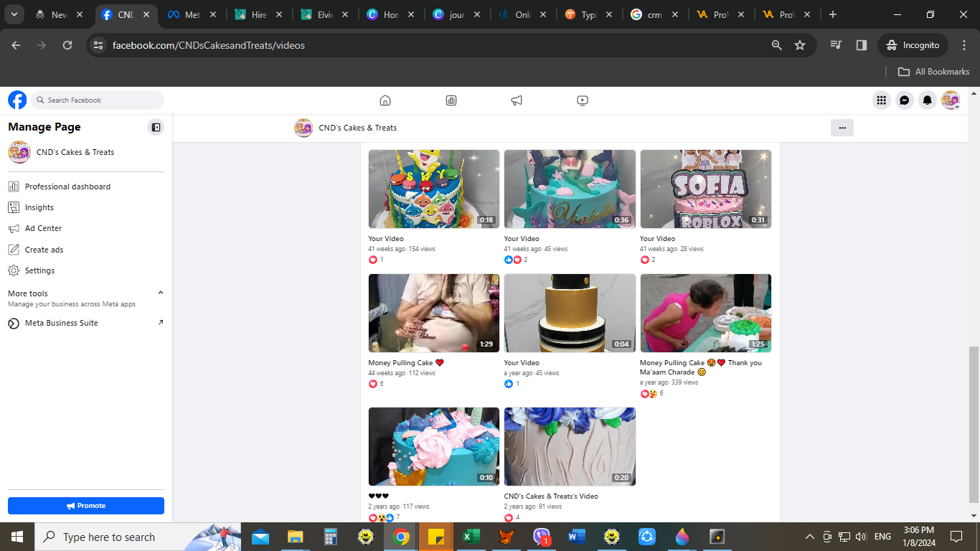Reload the page
The image size is (980, 551).
point(67,45)
